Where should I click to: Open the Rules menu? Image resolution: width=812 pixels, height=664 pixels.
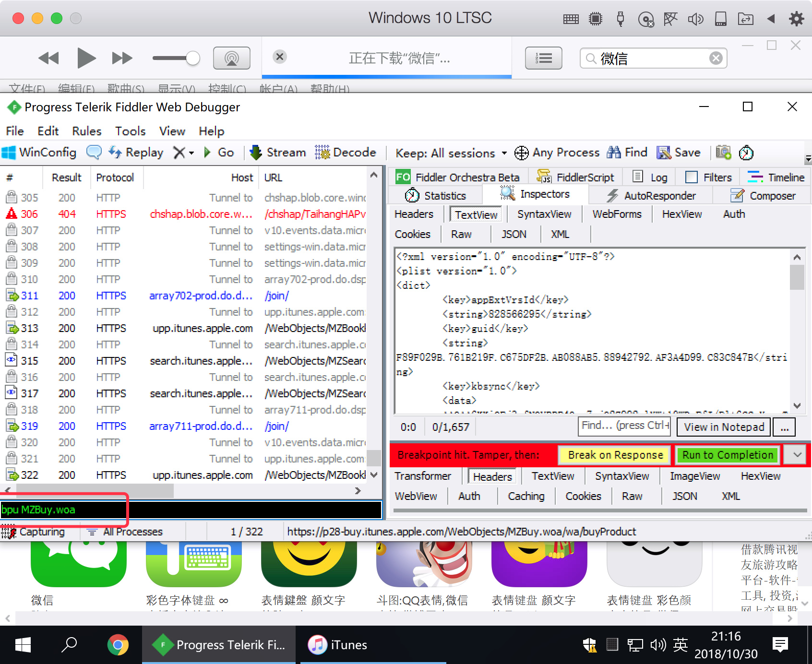coord(86,131)
